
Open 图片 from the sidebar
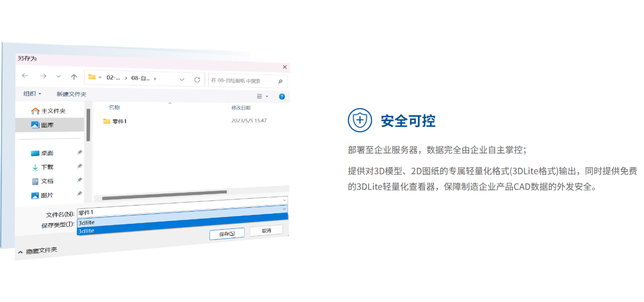coord(43,195)
